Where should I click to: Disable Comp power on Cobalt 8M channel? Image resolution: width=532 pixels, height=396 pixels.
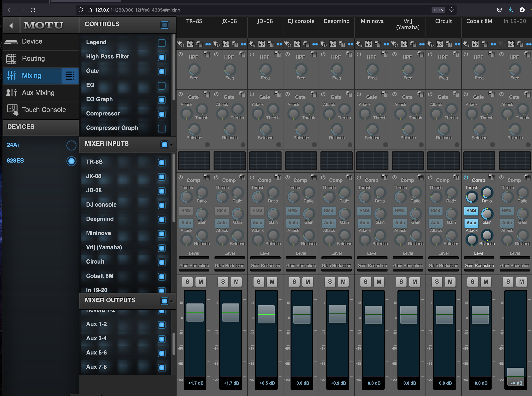pyautogui.click(x=466, y=177)
